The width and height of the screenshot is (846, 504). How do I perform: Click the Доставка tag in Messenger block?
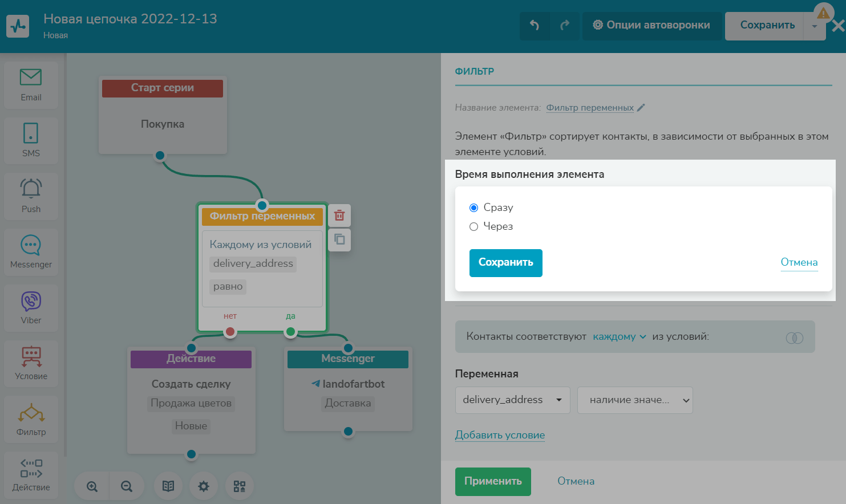coord(348,404)
